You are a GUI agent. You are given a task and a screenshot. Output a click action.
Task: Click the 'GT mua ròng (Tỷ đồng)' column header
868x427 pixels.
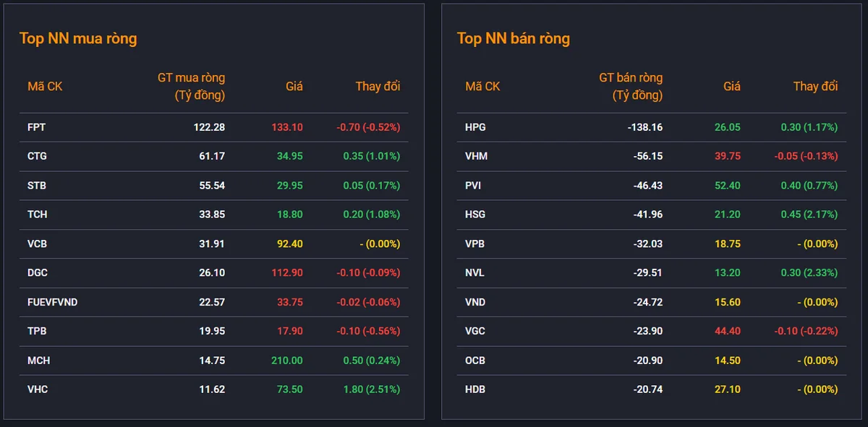coord(191,86)
